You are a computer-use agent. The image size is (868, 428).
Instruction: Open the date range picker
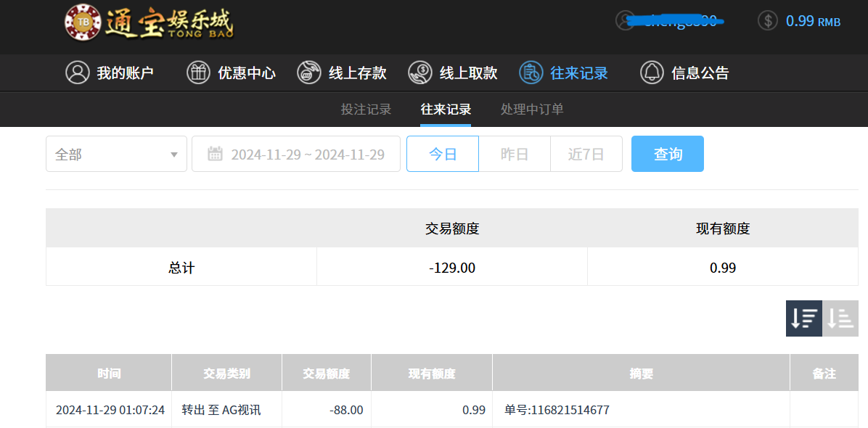[x=307, y=154]
